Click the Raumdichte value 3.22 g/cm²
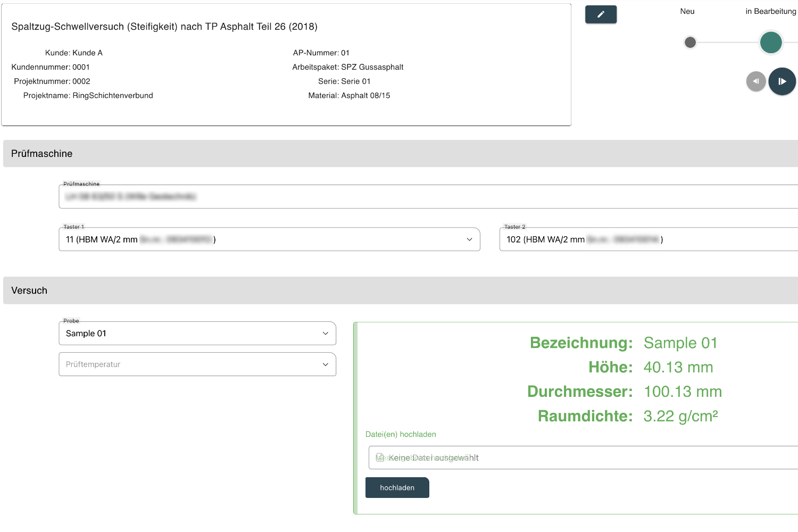 click(x=680, y=416)
